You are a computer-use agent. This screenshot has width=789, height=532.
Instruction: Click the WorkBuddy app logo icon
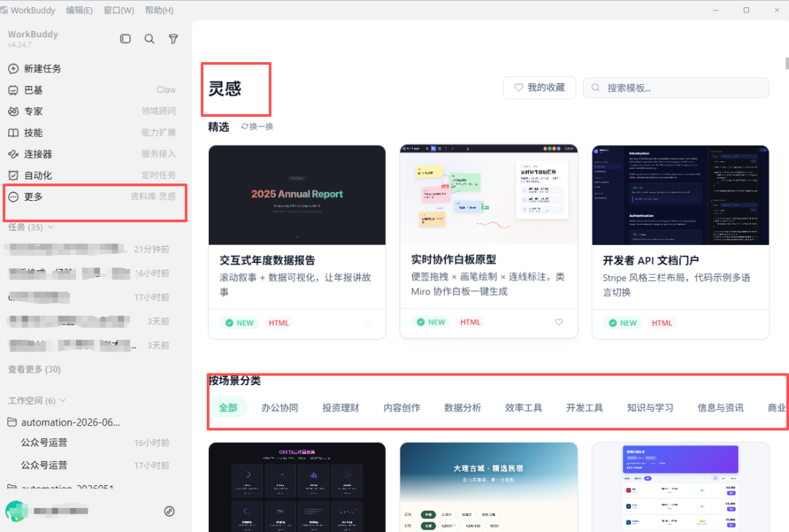(x=4, y=10)
